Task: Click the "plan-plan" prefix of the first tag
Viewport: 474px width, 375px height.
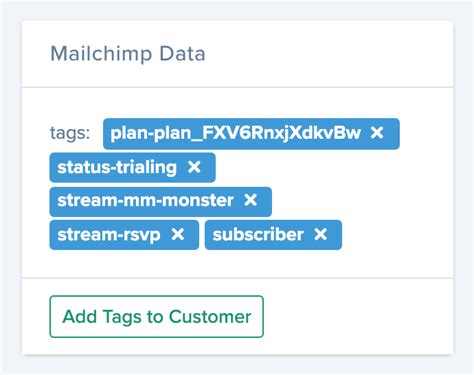Action: tap(151, 133)
